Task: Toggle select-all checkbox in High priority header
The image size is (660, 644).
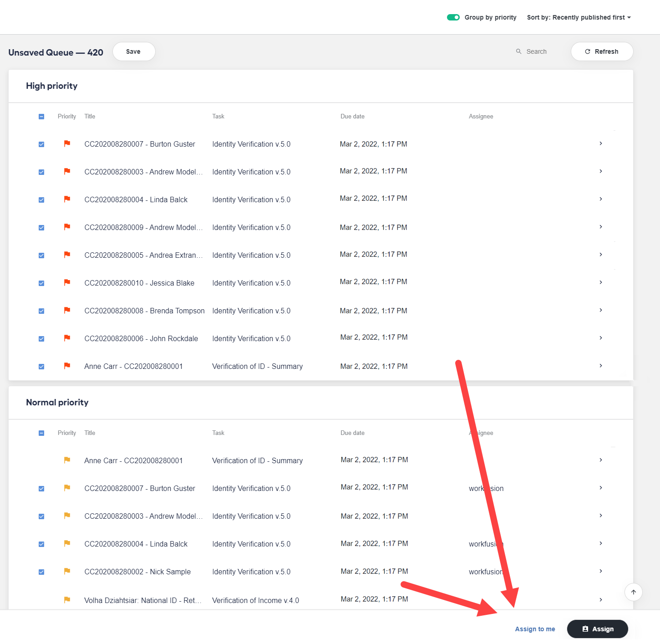Action: [41, 117]
